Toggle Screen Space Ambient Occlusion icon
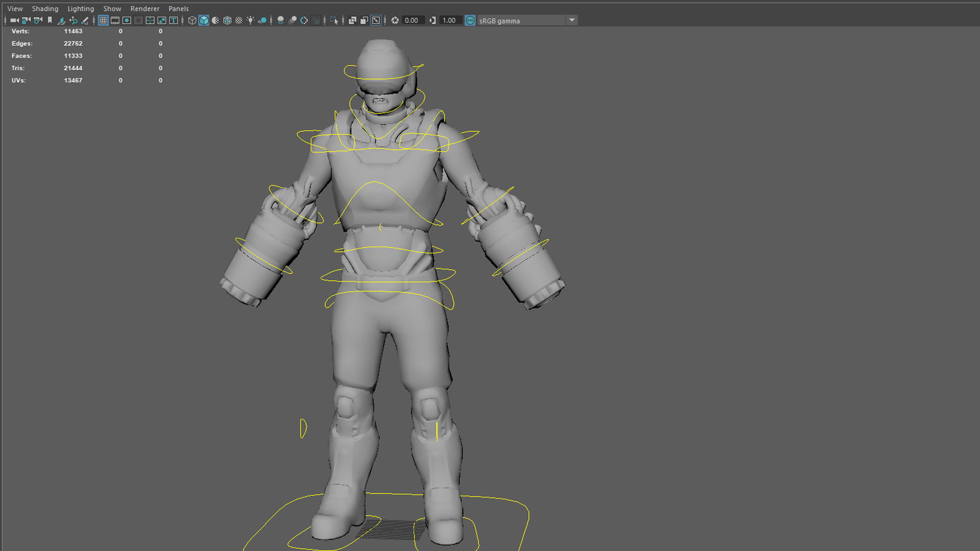The height and width of the screenshot is (551, 980). [280, 20]
